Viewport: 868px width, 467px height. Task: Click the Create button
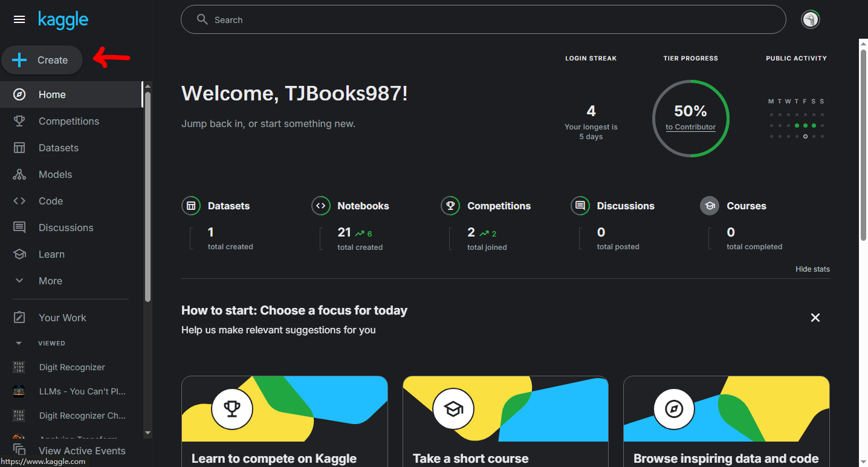click(x=42, y=60)
